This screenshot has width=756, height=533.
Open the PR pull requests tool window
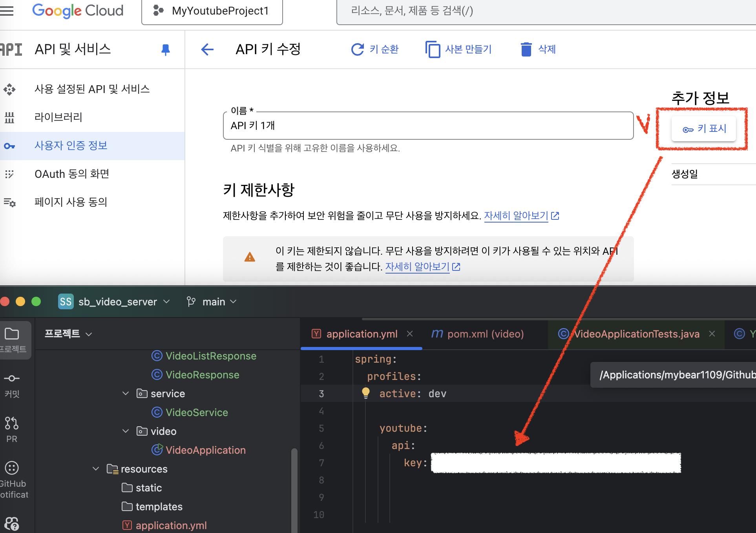click(12, 430)
